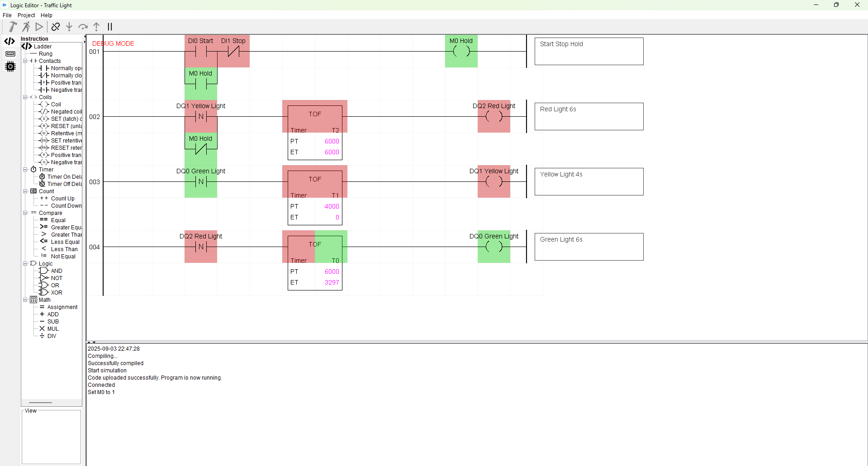The image size is (868, 466).
Task: Toggle the DI0 Start contact in rung 001
Action: click(x=201, y=51)
